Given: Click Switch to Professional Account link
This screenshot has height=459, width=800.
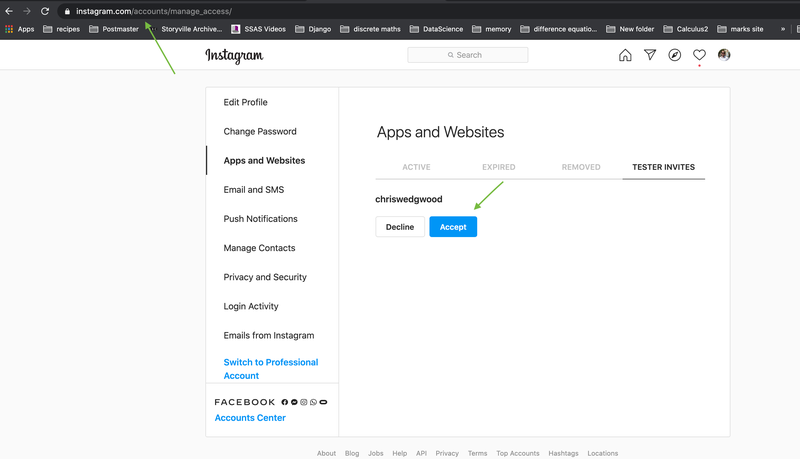Looking at the screenshot, I should 271,369.
